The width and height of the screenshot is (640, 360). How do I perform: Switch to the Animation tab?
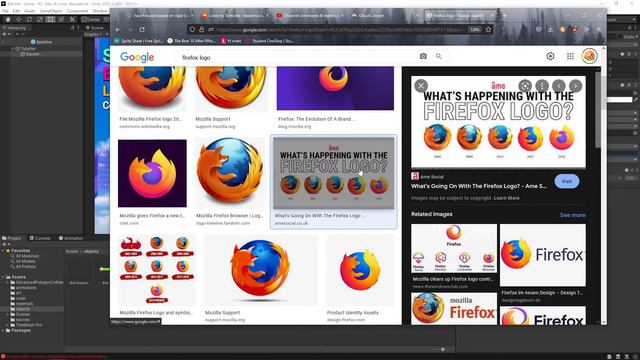[71, 238]
